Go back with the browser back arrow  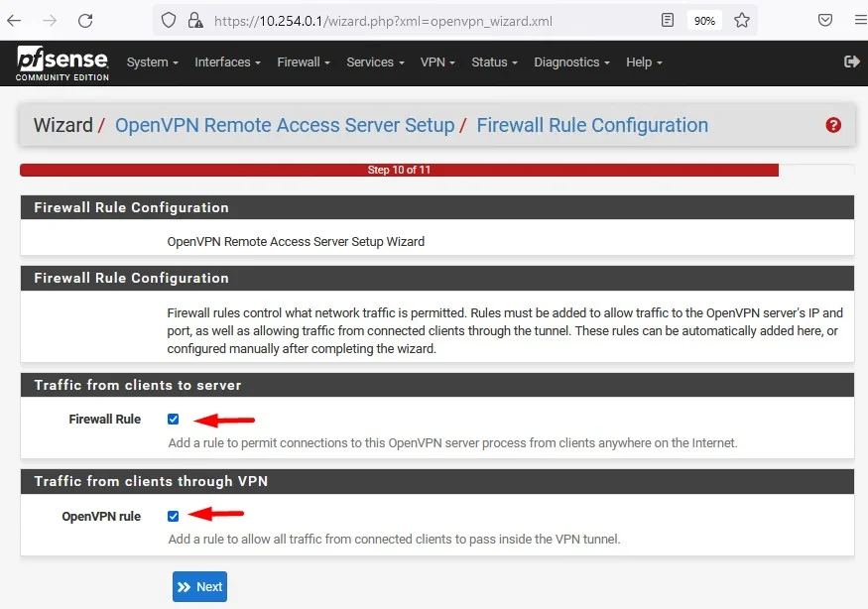tap(14, 21)
